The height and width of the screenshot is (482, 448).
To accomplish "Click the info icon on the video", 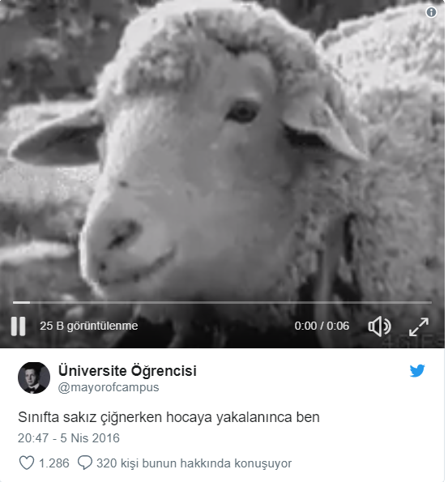I will coord(431,12).
